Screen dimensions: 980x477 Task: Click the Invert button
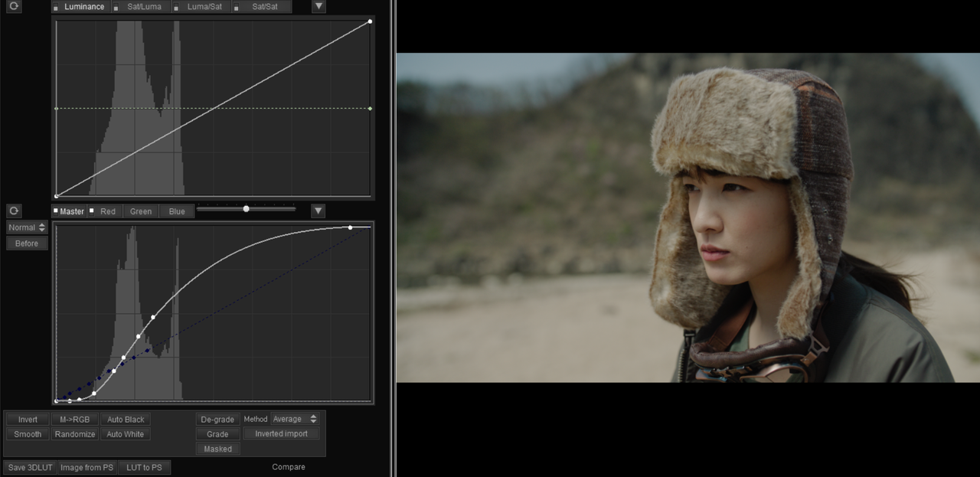coord(28,420)
